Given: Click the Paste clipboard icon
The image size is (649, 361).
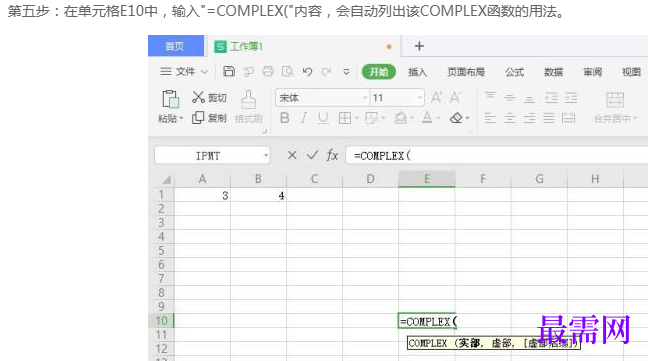Looking at the screenshot, I should [170, 99].
